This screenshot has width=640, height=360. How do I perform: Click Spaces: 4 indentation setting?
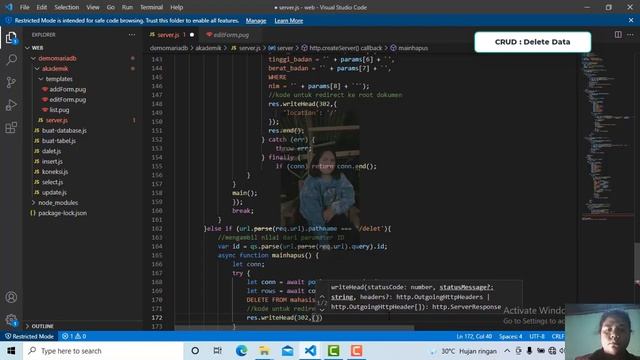[511, 336]
